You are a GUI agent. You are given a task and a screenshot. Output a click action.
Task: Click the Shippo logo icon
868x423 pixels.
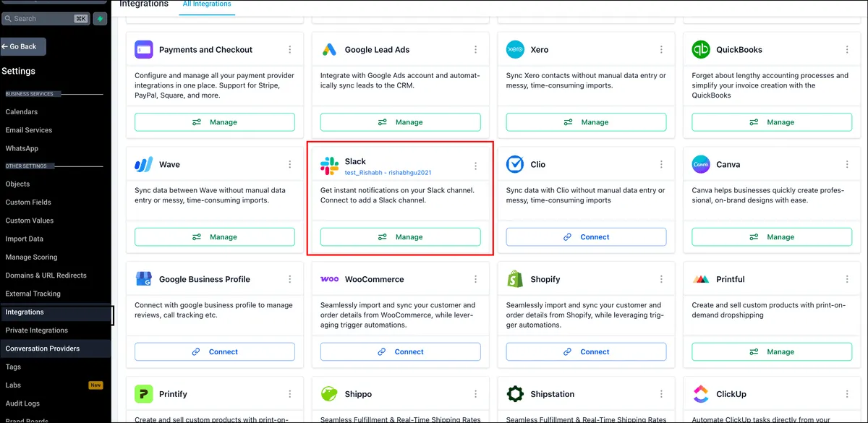[329, 394]
